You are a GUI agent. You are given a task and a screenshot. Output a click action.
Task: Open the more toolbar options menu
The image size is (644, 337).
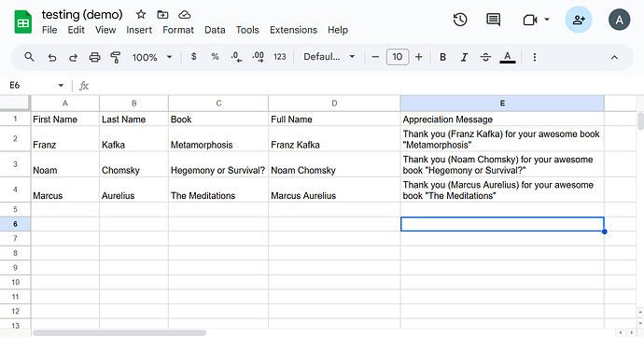pos(535,57)
